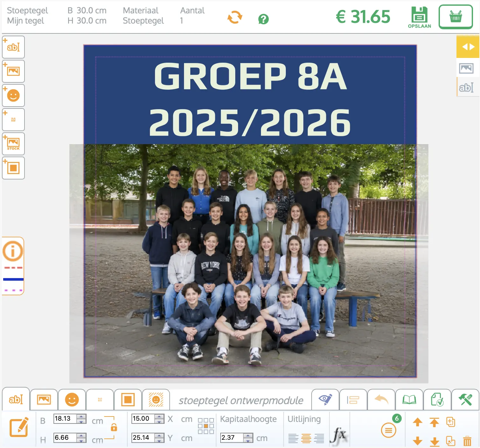
Task: Click the orange refresh arrows icon
Action: point(235,17)
